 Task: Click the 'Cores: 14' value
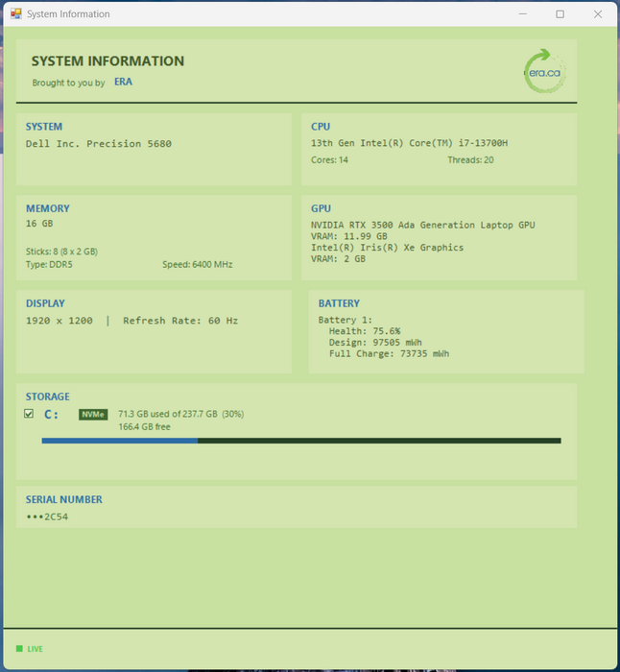[x=329, y=160]
